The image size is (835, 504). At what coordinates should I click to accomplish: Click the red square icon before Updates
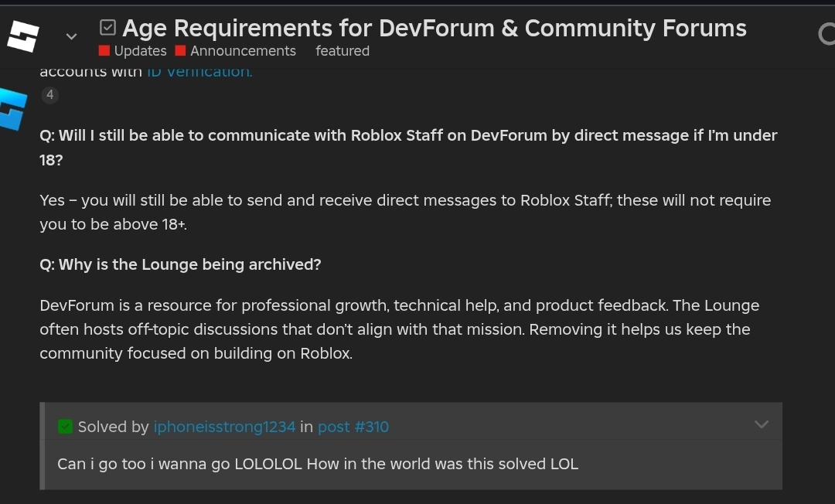(104, 50)
